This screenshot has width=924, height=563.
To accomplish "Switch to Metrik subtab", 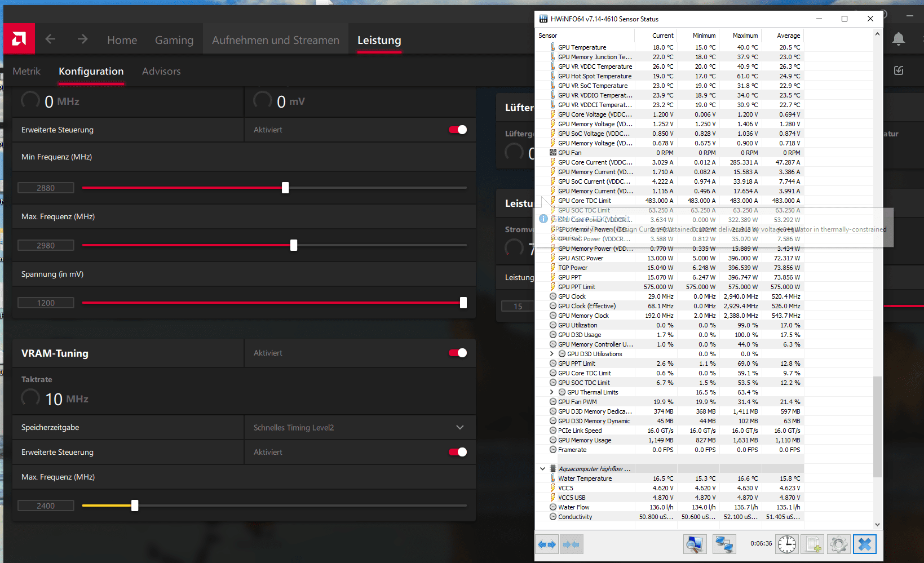I will (26, 71).
